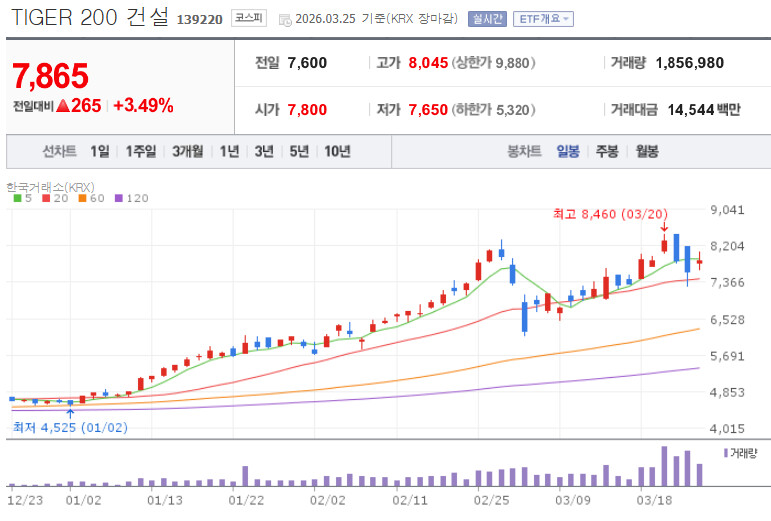Click the 하한가 5,320 text
Viewport: 771px width, 521px height.
point(494,110)
